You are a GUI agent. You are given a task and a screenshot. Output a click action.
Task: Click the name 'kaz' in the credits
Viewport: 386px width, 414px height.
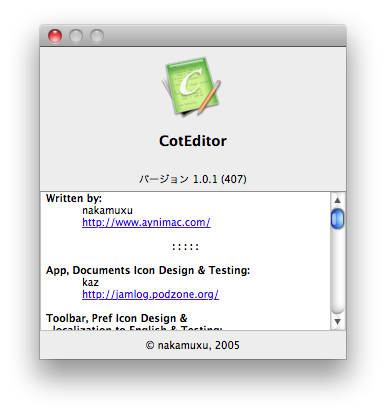click(x=90, y=282)
